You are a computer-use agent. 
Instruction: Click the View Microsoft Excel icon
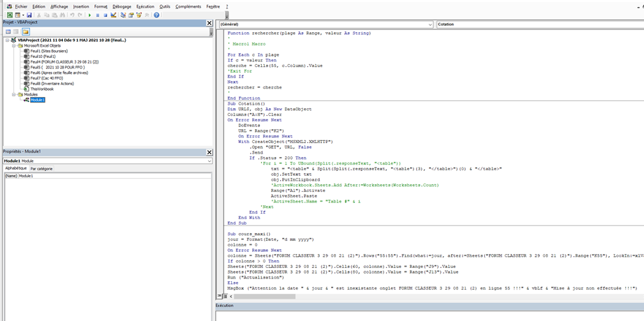click(x=10, y=15)
